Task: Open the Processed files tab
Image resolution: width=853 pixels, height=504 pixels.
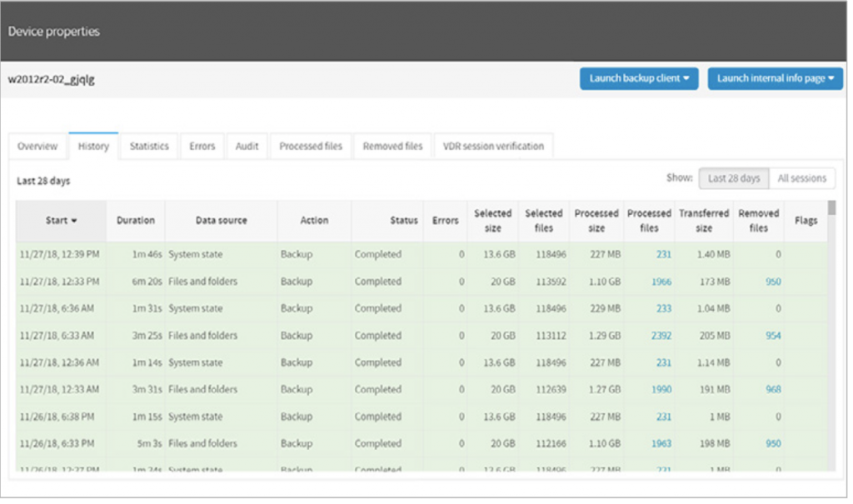Action: coord(311,146)
